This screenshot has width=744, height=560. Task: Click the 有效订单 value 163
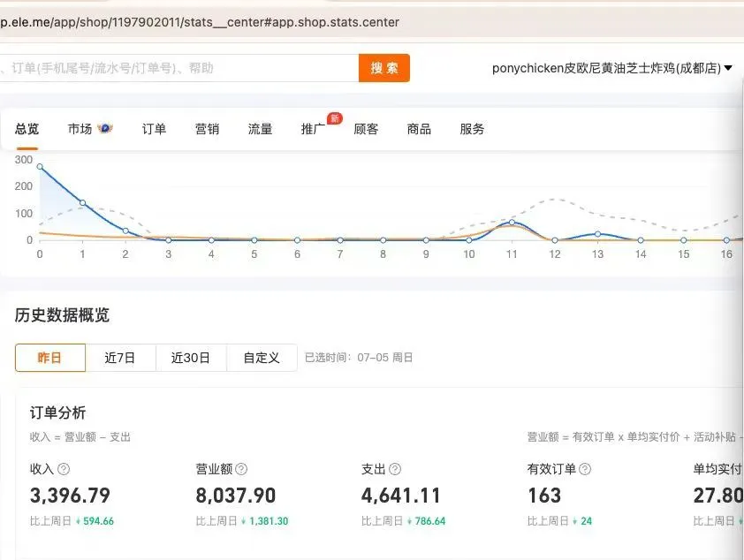click(x=544, y=496)
